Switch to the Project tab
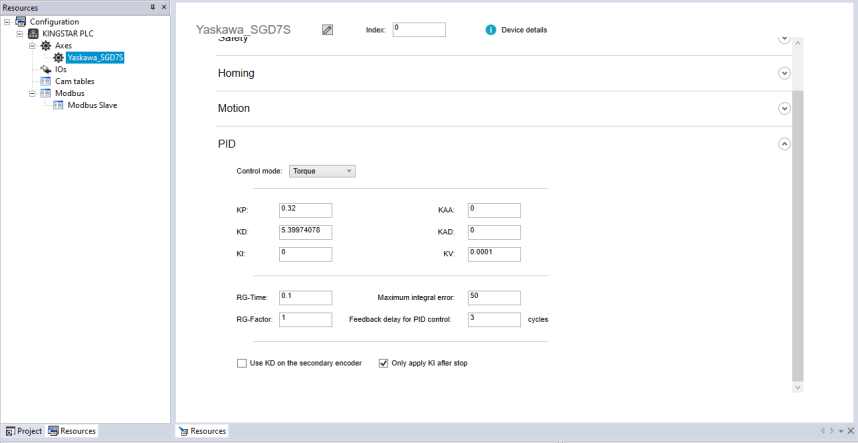Screen dimensions: 858x443 (24, 431)
